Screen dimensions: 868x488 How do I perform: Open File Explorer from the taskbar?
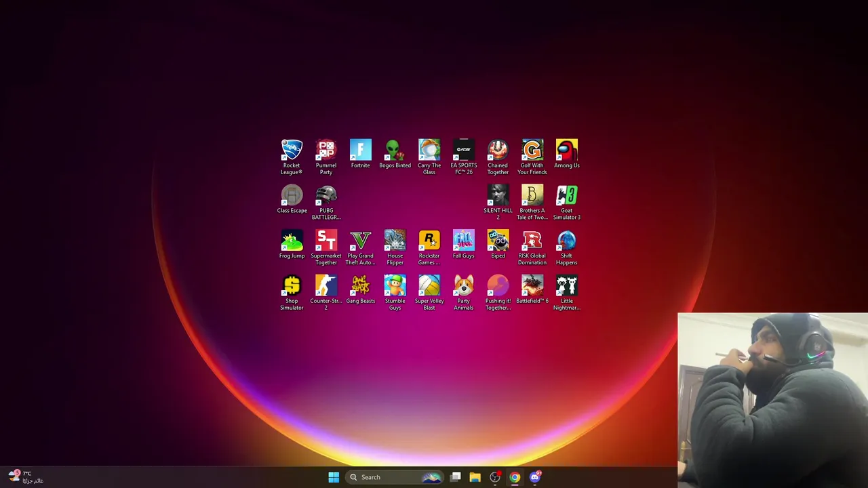click(475, 477)
